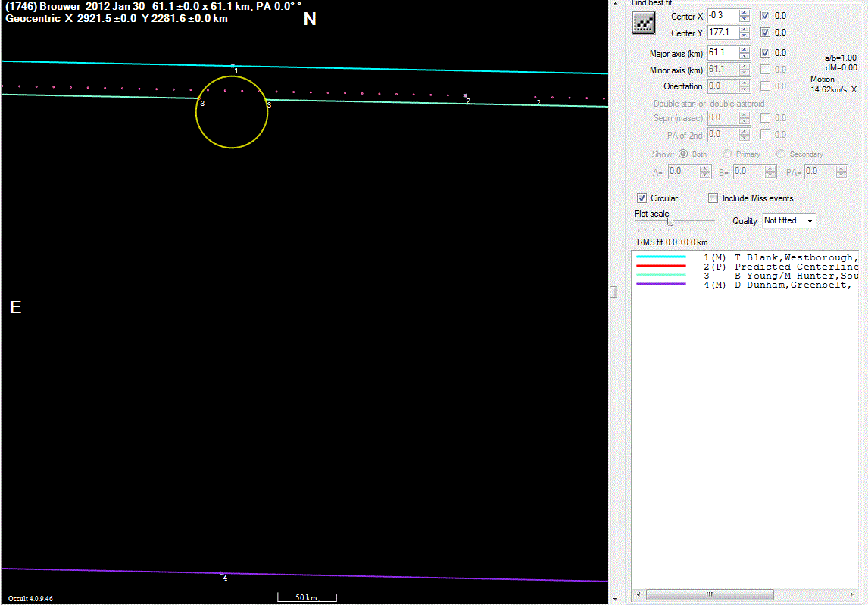Adjust the Plot scale slider handle
Viewport: 868px width, 605px height.
click(x=670, y=222)
